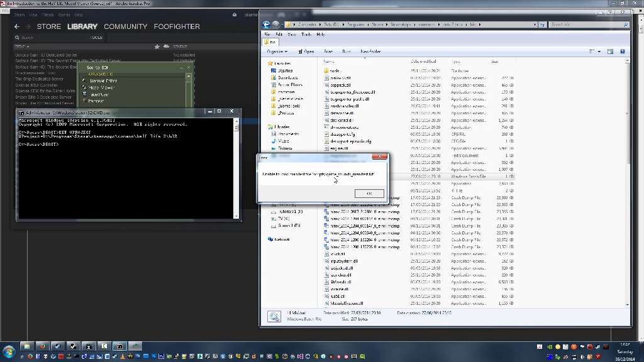Viewport: 644px width, 362px height.
Task: Switch to the Steam COMMUNITY tab
Action: click(125, 26)
